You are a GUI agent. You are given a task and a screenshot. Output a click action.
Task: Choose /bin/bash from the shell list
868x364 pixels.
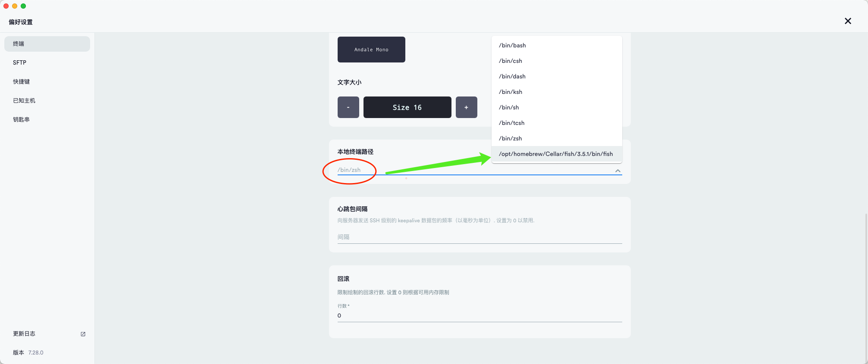pos(557,45)
